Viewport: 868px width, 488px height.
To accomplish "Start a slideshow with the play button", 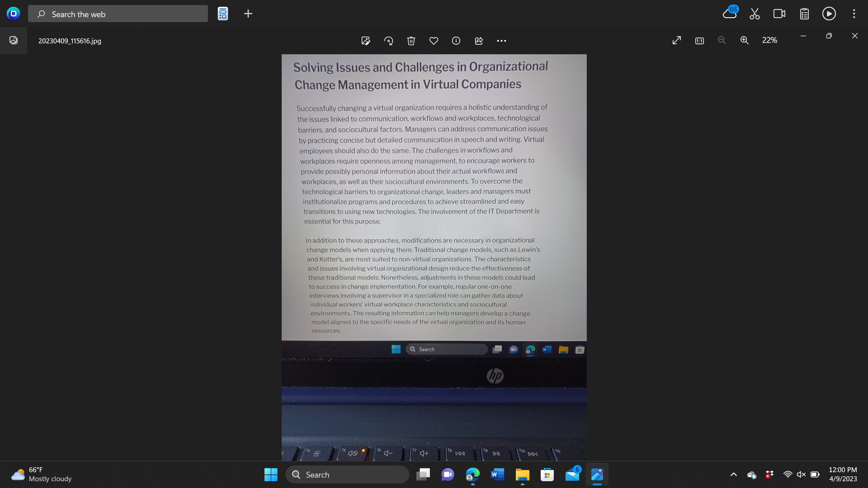I will tap(829, 14).
